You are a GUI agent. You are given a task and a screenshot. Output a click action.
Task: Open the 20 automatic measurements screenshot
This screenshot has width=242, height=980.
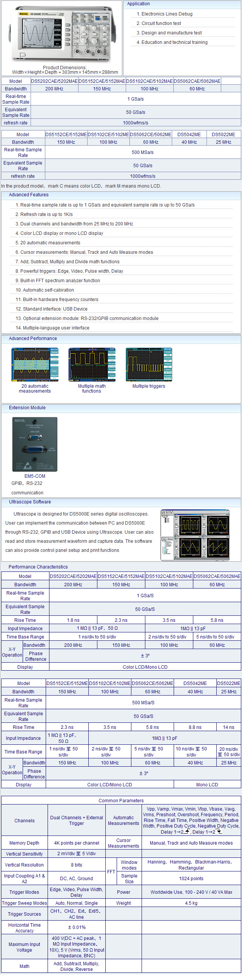(x=35, y=364)
